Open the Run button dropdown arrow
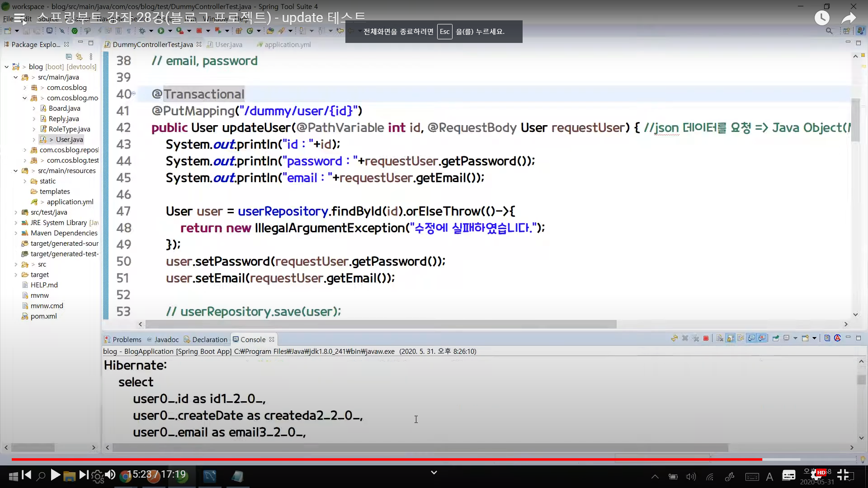868x488 pixels. pyautogui.click(x=170, y=31)
